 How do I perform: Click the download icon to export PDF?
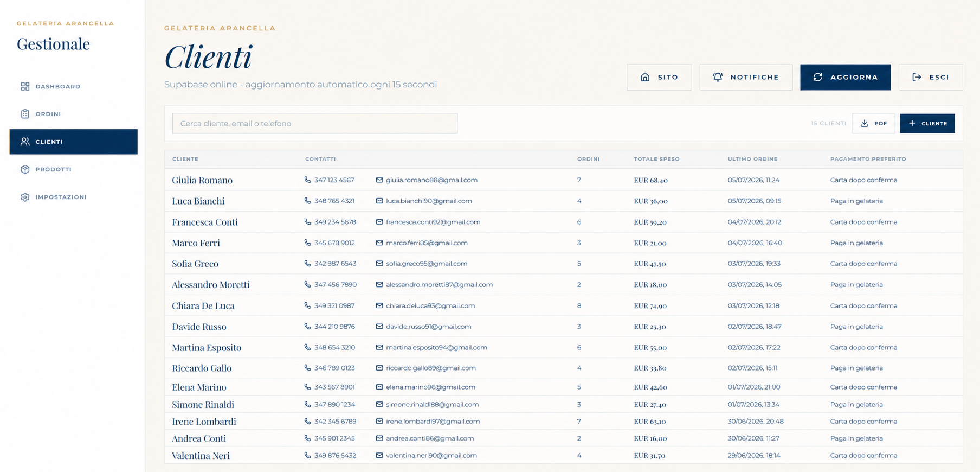click(x=865, y=123)
